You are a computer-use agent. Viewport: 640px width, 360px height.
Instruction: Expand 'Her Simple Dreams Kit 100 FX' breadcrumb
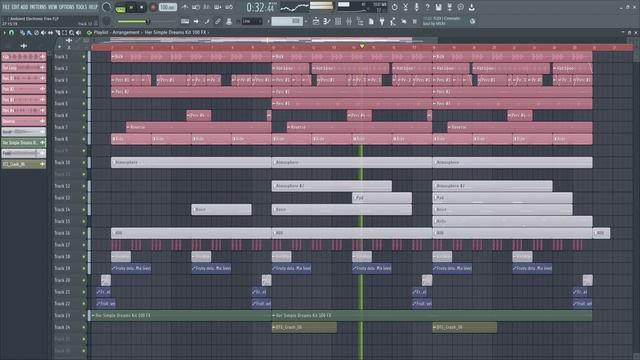coord(176,32)
